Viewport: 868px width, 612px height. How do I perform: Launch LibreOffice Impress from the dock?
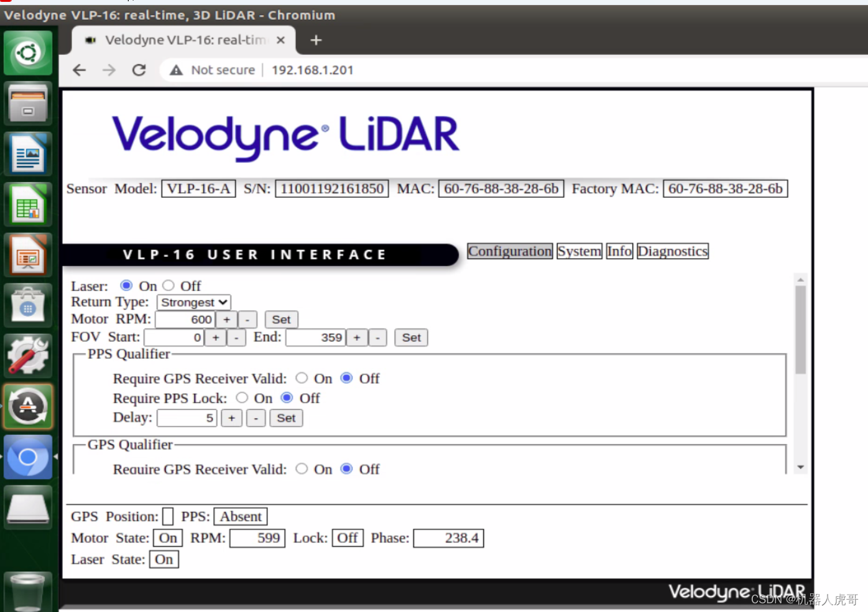(28, 254)
